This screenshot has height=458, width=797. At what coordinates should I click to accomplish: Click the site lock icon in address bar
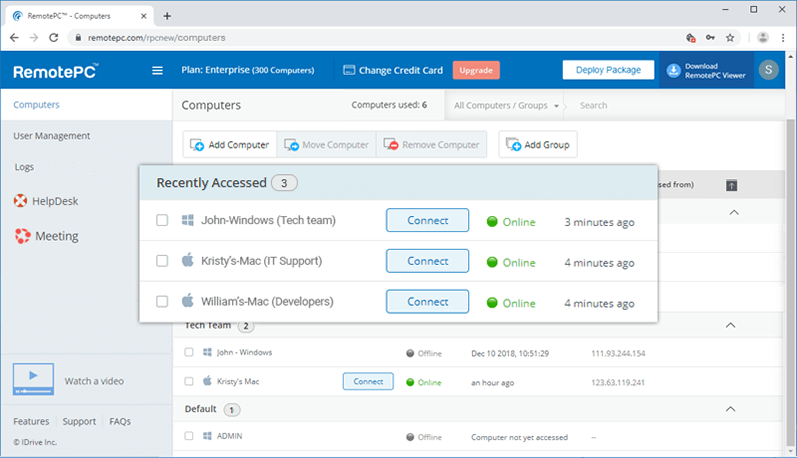[78, 38]
